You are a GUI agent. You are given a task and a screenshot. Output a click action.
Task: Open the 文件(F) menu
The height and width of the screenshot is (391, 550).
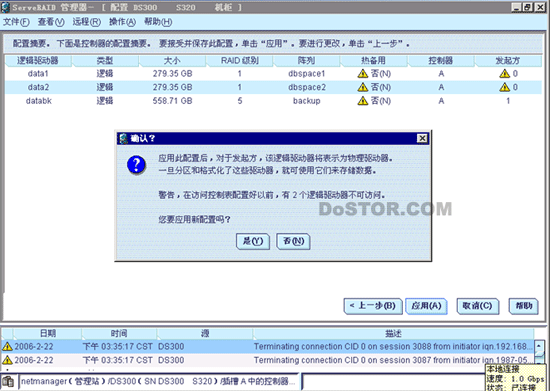pyautogui.click(x=16, y=22)
